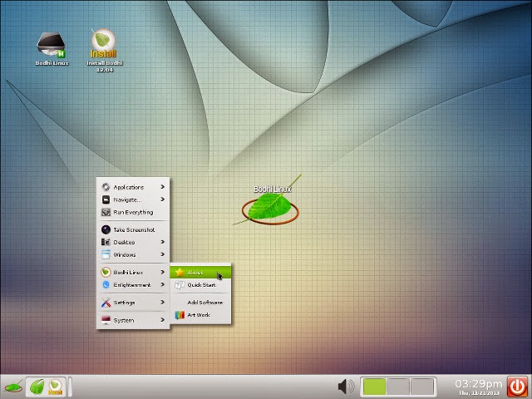Click the System computer icon in the menu
Image resolution: width=532 pixels, height=399 pixels.
coord(106,320)
